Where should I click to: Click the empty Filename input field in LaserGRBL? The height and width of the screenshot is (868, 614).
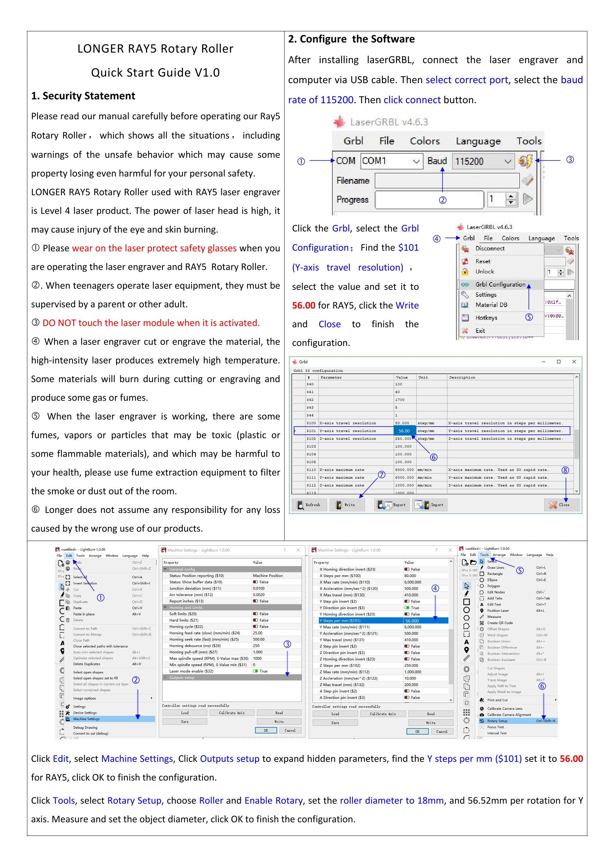coord(447,181)
